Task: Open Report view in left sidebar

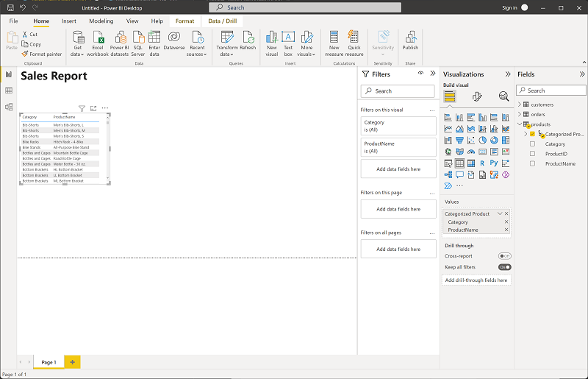Action: click(x=9, y=74)
